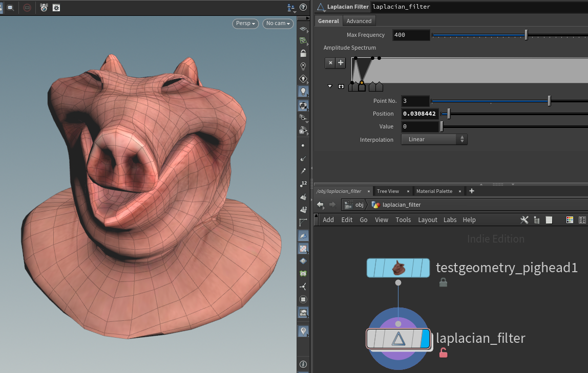Remove the ramp point with x button
588x373 pixels.
click(330, 63)
